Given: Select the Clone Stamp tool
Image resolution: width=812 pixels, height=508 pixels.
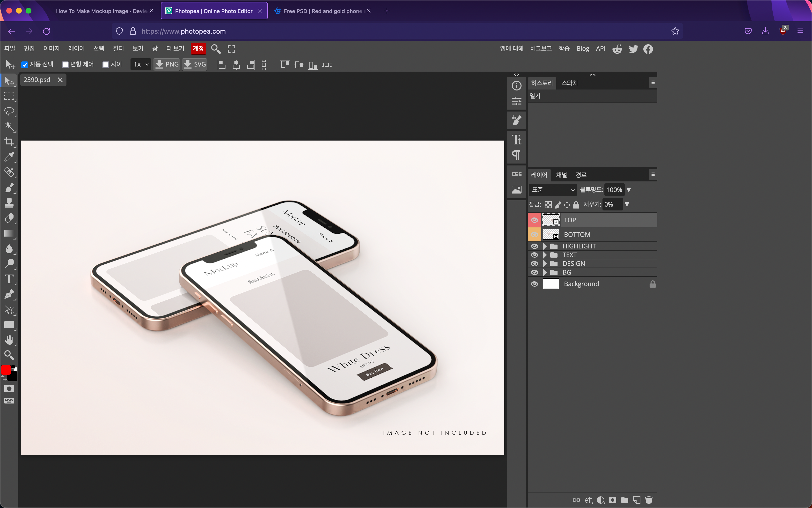Looking at the screenshot, I should [9, 203].
